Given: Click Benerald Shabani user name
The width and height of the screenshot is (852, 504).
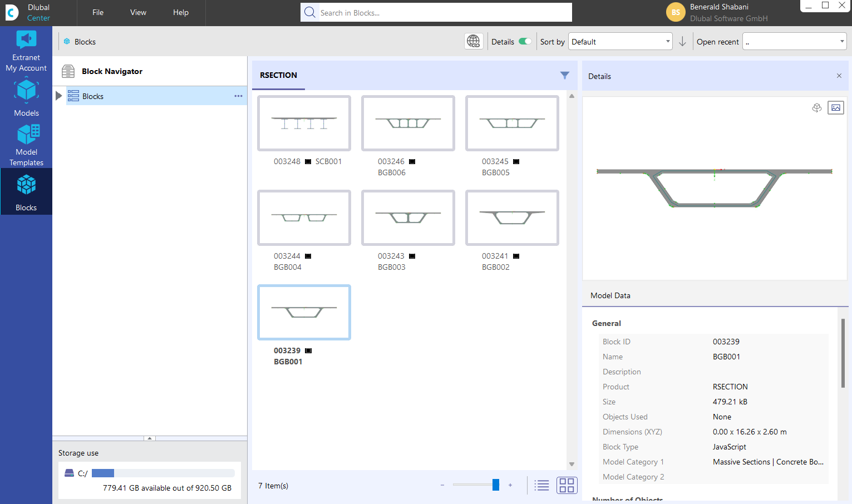Looking at the screenshot, I should tap(719, 7).
